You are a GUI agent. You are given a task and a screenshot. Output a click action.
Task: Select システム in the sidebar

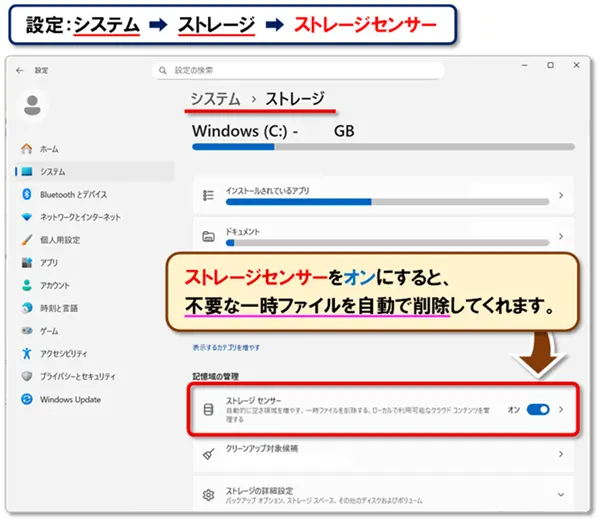point(95,171)
